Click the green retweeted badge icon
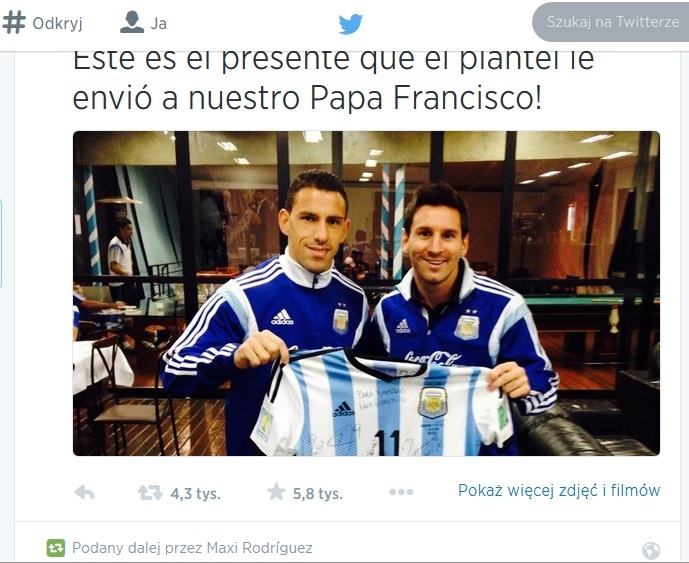Screen dimensions: 689x563 pos(55,548)
